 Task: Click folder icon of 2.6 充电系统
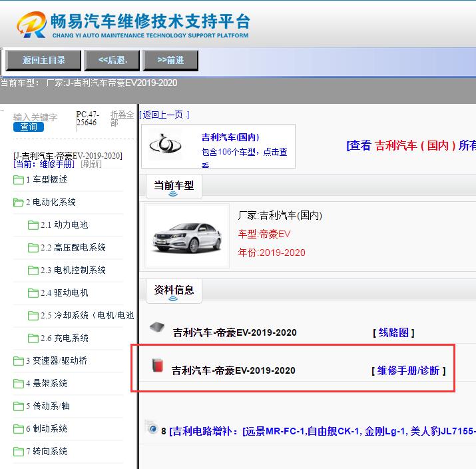pos(33,338)
